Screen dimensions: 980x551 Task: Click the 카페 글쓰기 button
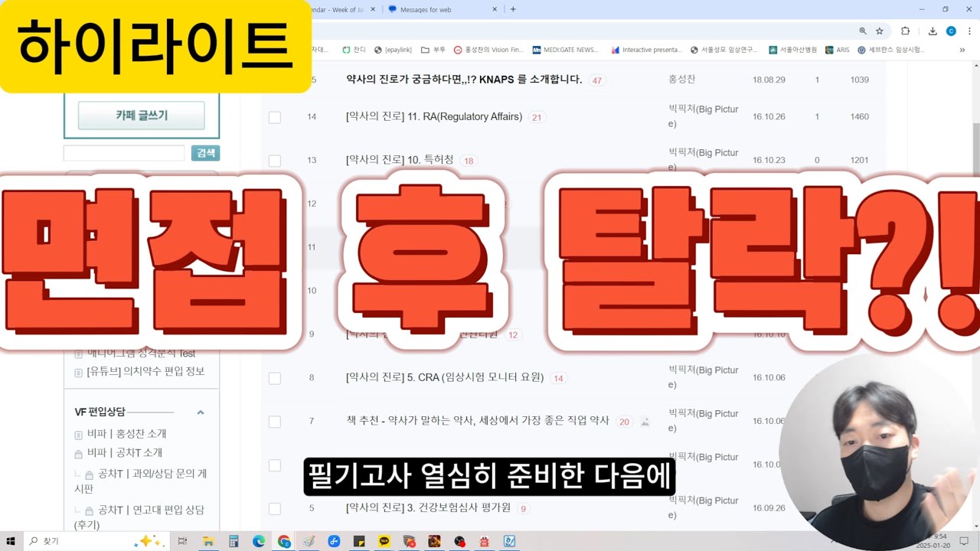point(142,116)
